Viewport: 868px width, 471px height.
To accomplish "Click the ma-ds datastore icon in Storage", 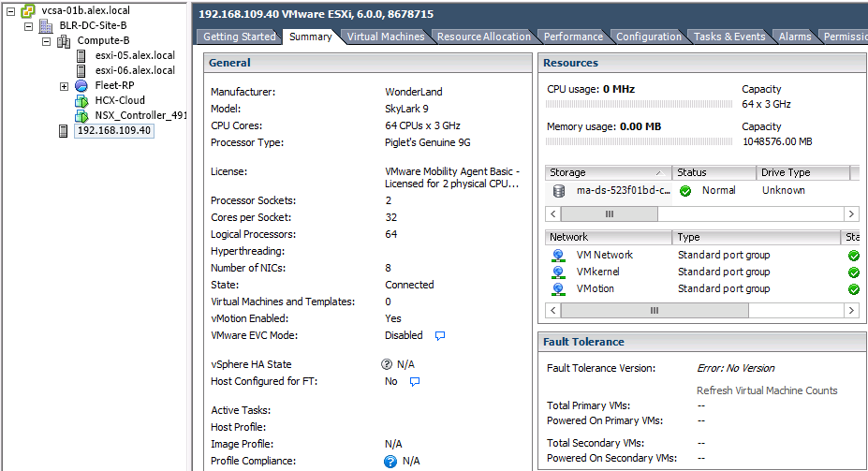I will (x=559, y=191).
